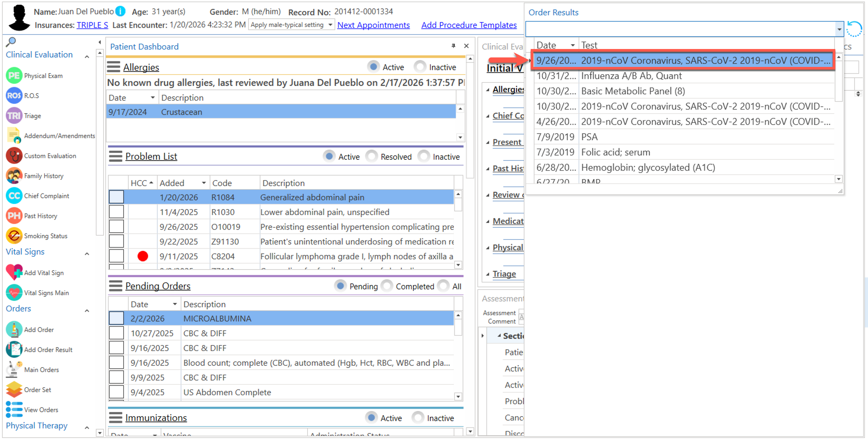Open Add Vital Sign tool
Image resolution: width=868 pixels, height=440 pixels.
14,272
